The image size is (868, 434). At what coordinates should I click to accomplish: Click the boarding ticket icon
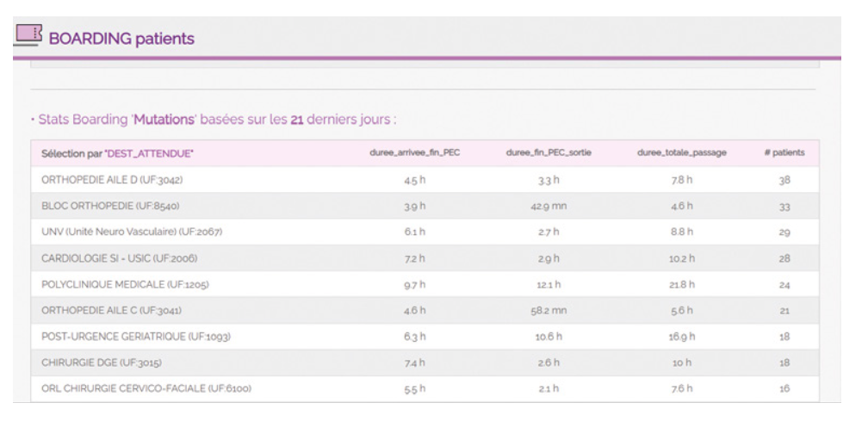coord(28,35)
